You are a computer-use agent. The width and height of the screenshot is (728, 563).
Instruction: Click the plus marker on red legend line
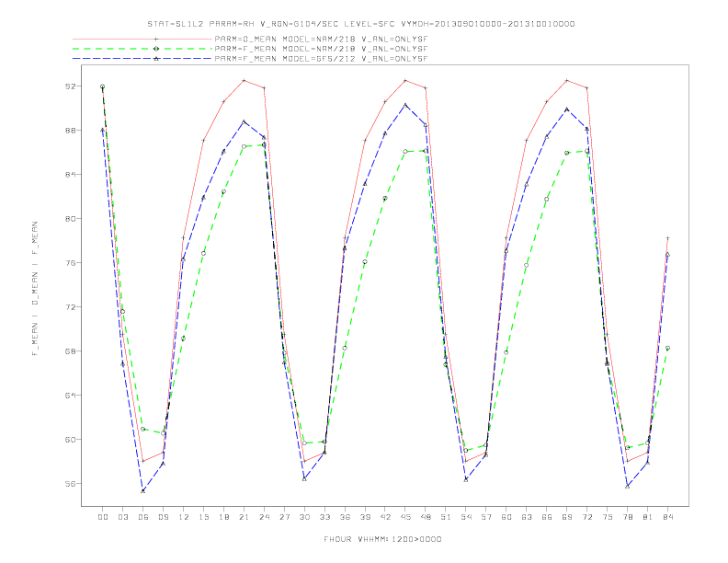click(156, 39)
